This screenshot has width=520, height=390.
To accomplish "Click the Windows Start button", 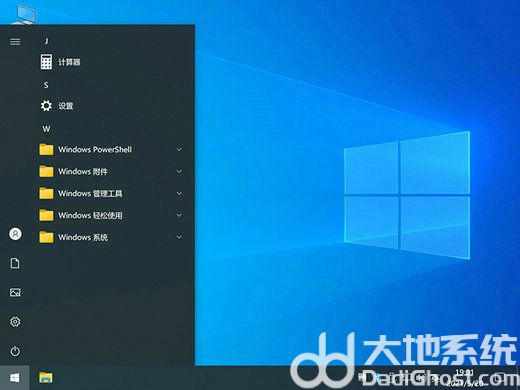I will click(x=14, y=378).
